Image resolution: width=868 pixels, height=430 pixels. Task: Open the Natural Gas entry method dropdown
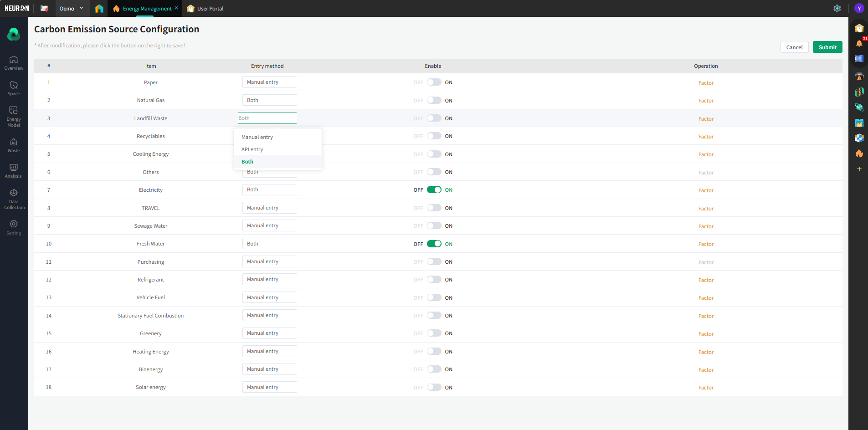269,100
